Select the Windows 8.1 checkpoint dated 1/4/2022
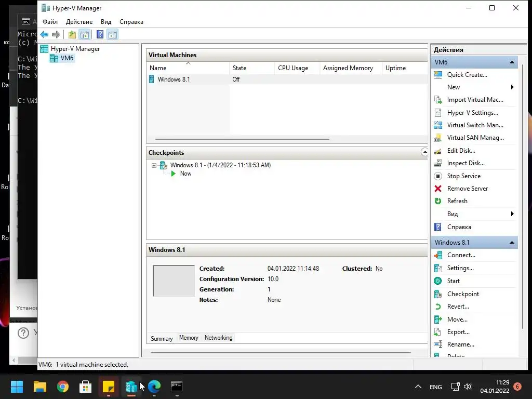This screenshot has width=532, height=399. click(220, 165)
